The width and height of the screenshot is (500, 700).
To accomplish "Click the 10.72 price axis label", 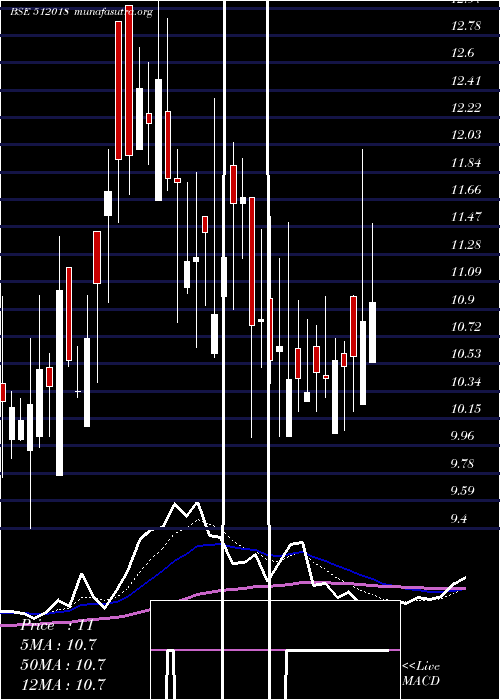I will coord(466,327).
